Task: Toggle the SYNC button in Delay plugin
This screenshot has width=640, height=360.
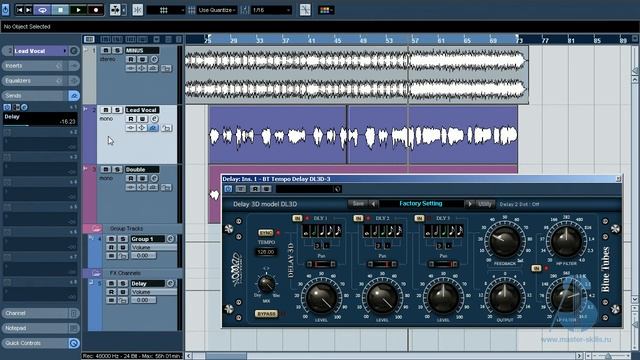Action: 266,233
